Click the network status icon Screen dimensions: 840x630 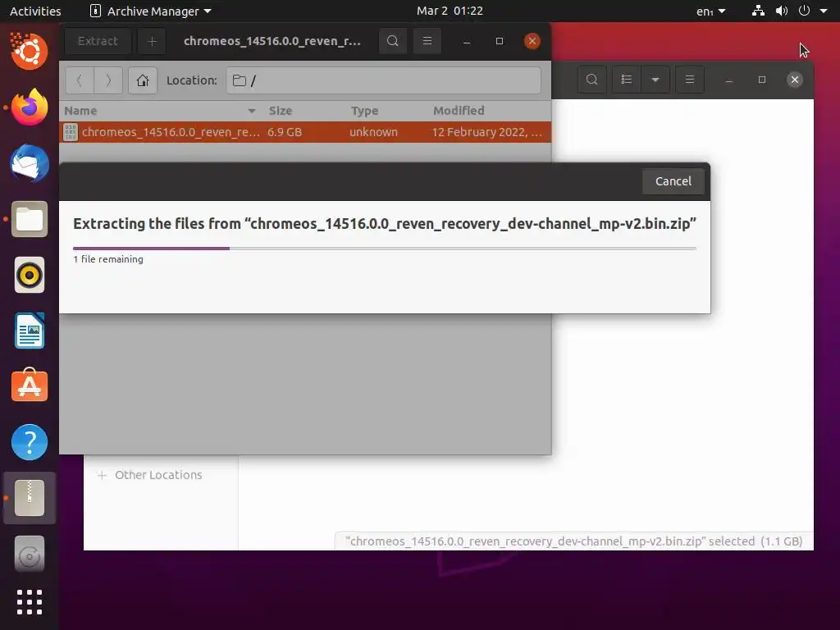[x=758, y=11]
